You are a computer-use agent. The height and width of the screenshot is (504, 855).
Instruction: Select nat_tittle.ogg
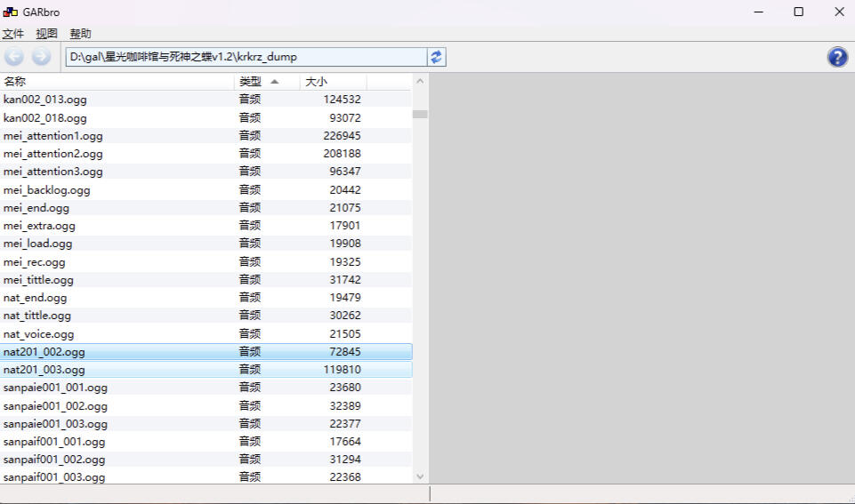206,316
